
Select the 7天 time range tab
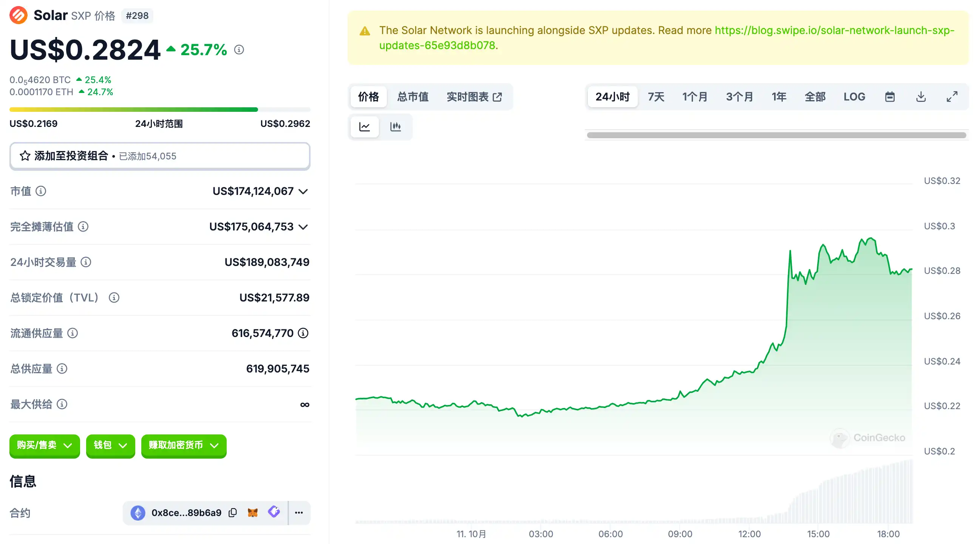click(x=656, y=97)
